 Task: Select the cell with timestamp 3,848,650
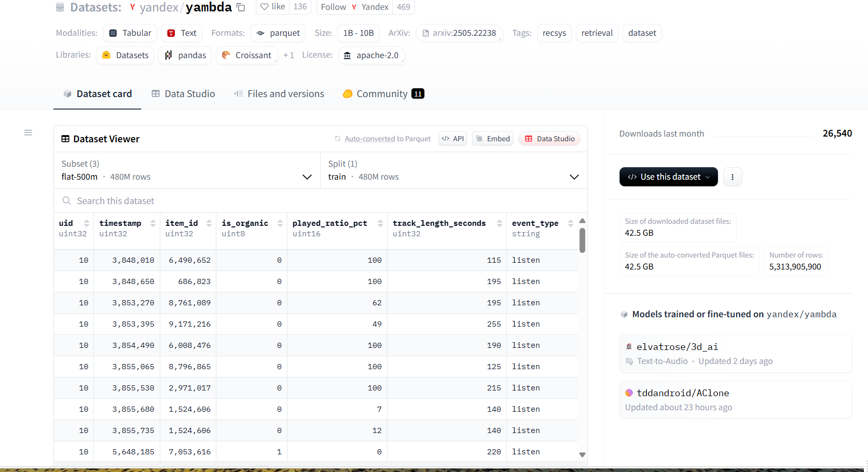click(x=127, y=281)
